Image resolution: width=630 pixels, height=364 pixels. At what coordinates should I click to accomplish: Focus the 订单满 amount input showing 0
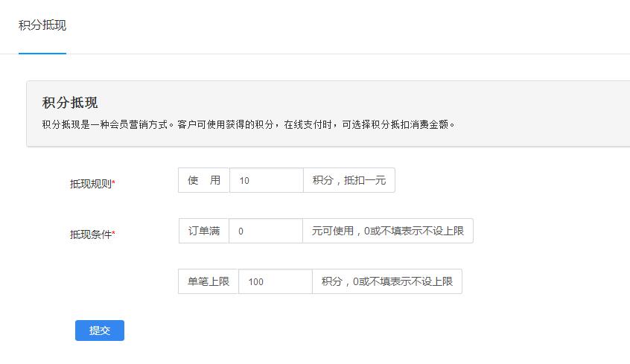265,231
